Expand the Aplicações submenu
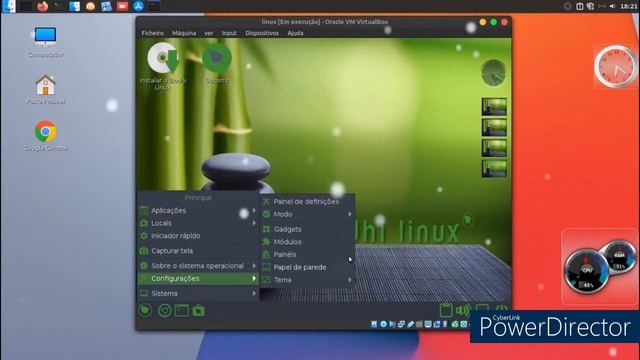Image resolution: width=640 pixels, height=360 pixels. click(x=198, y=211)
